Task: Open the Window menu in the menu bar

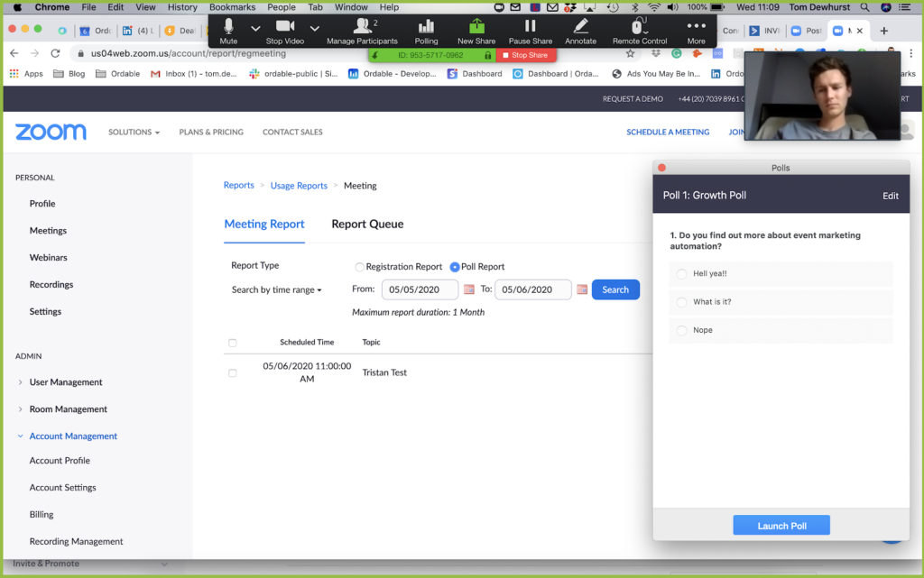Action: point(351,7)
